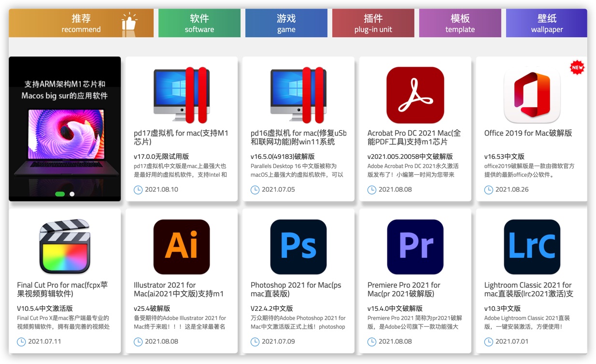Open the 壁纸 wallpaper tab

(x=547, y=23)
